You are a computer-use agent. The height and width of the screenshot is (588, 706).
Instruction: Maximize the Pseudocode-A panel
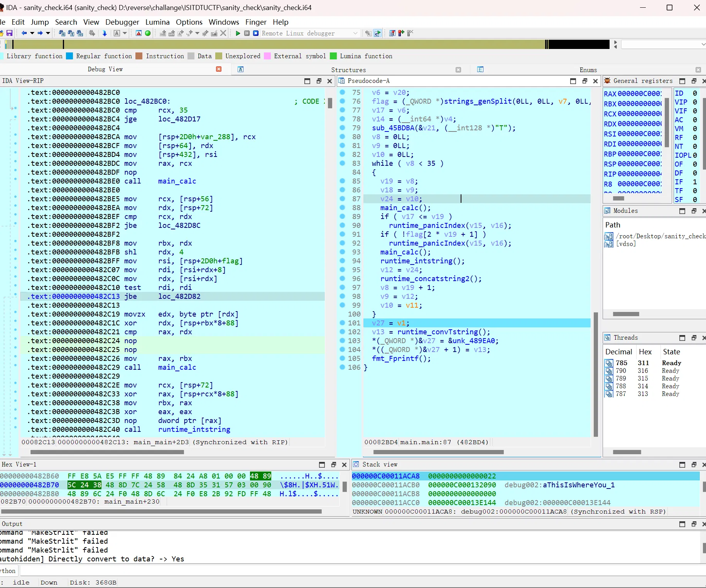point(573,81)
